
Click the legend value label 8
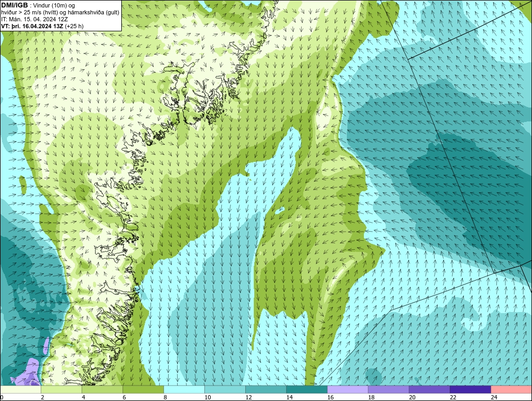pyautogui.click(x=165, y=397)
